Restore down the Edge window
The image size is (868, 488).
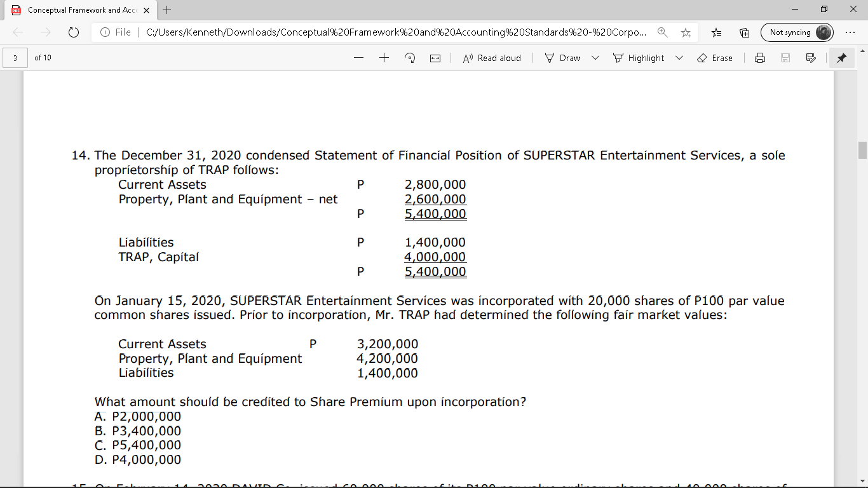click(x=824, y=10)
